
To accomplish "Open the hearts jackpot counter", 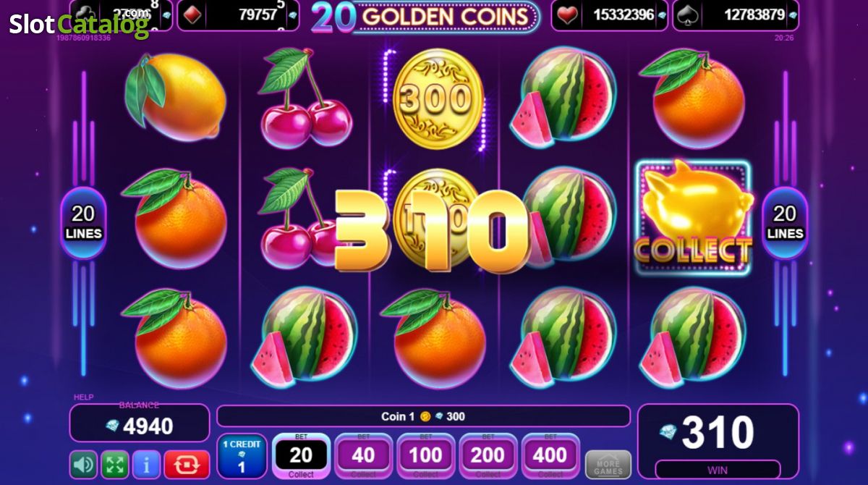I will (610, 15).
